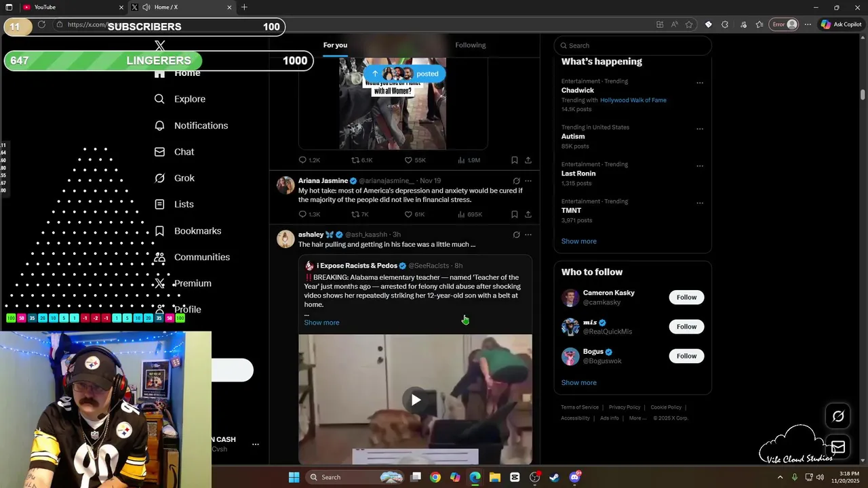Open Bookmarks in the sidebar
The width and height of the screenshot is (868, 488).
tap(188, 231)
